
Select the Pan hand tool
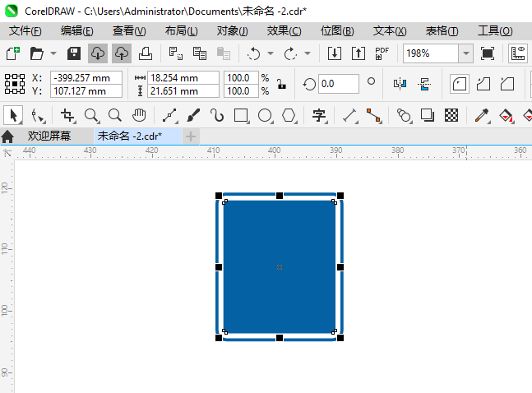[139, 115]
